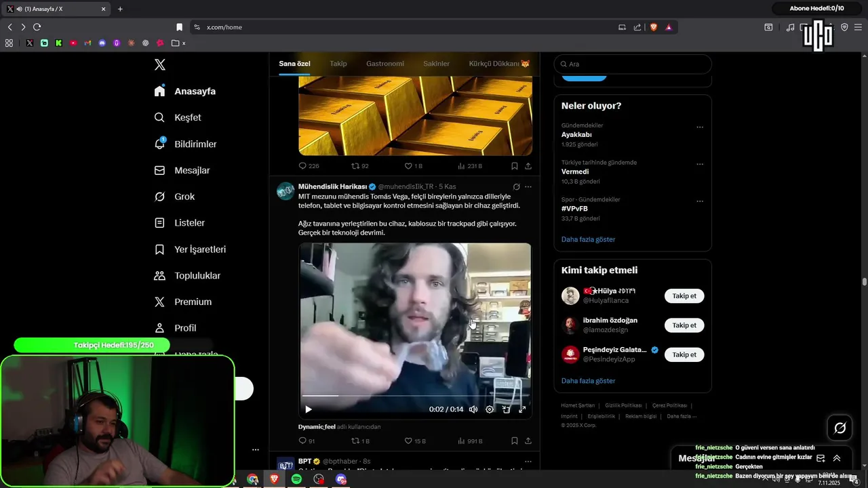Viewport: 868px width, 488px height.
Task: Open Mesajlar in the sidebar
Action: coord(182,170)
